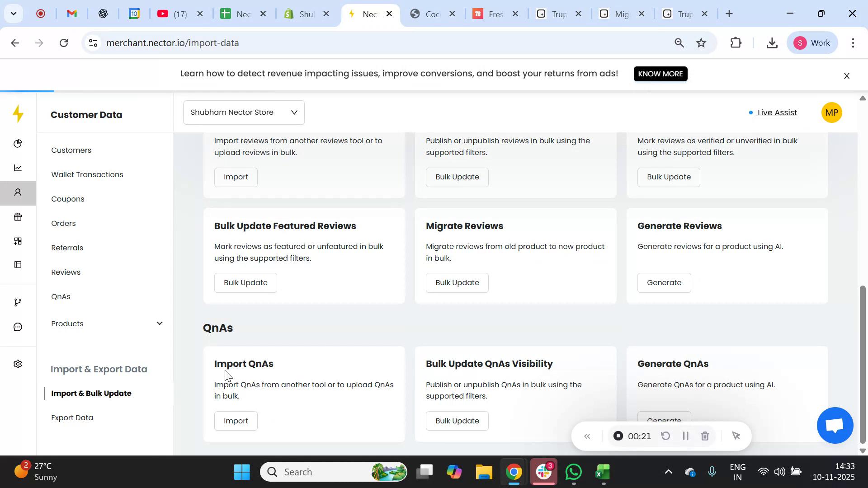The width and height of the screenshot is (868, 488).
Task: Open the integrations grid icon in sidebar
Action: pyautogui.click(x=18, y=241)
